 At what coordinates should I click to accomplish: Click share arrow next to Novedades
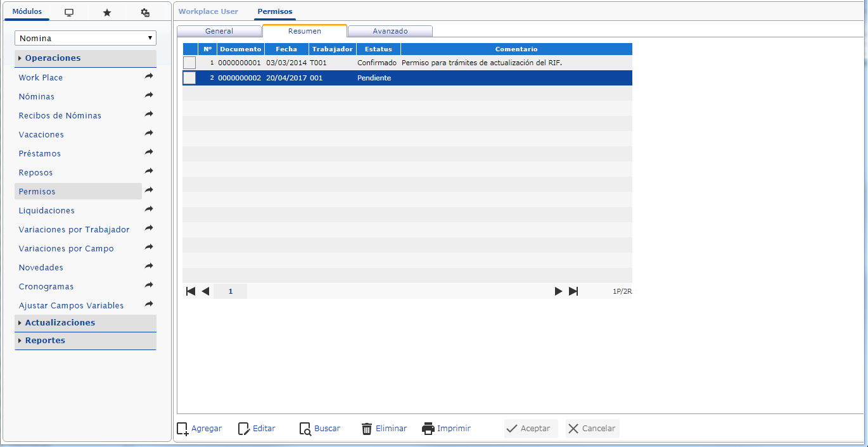(x=149, y=267)
